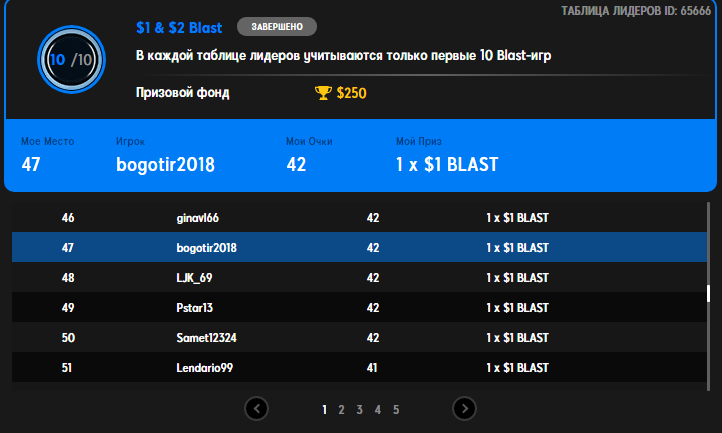
Task: Click the 1 x $1 BLAST prize in blue banner
Action: (447, 164)
